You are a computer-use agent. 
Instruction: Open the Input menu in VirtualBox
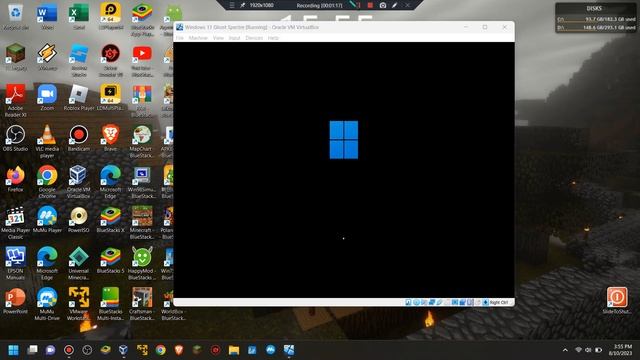coord(234,38)
